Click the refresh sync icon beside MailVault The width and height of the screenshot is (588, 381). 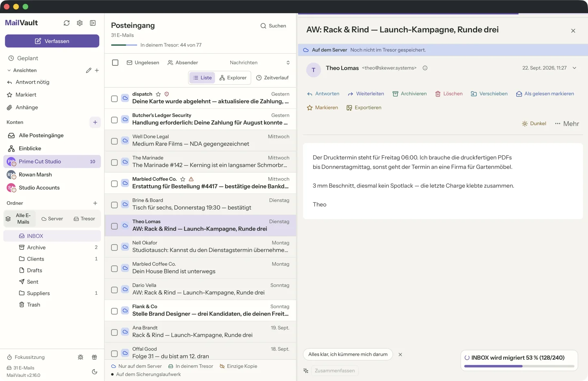67,23
